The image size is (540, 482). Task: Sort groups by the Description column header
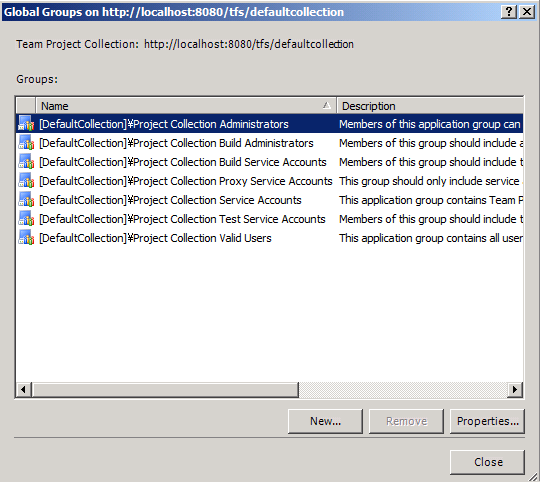point(430,106)
